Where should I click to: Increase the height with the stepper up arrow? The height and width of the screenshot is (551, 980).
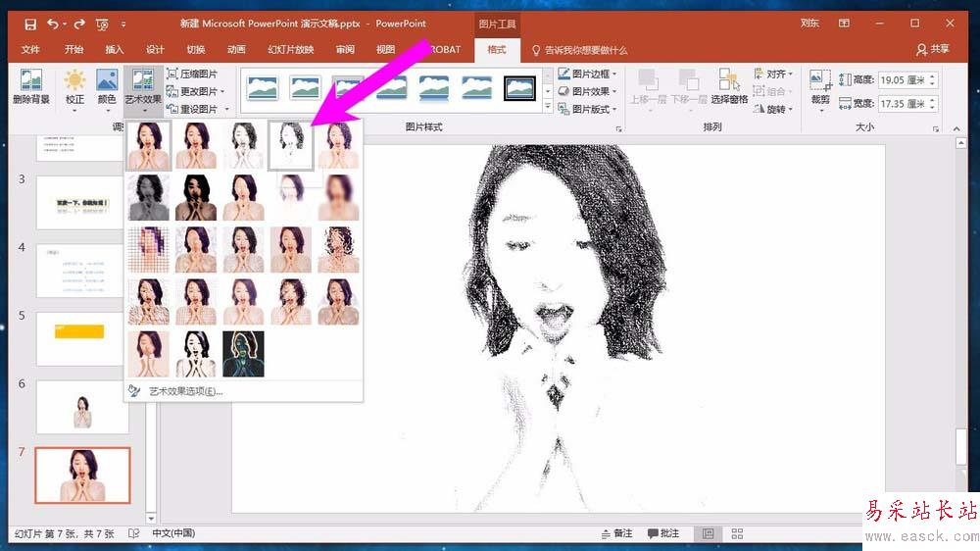(x=933, y=76)
